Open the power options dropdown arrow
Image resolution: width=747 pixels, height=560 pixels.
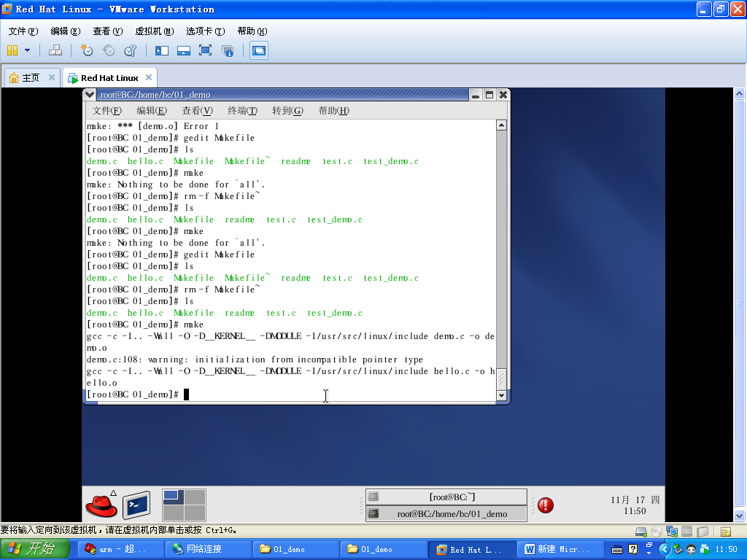(x=27, y=50)
